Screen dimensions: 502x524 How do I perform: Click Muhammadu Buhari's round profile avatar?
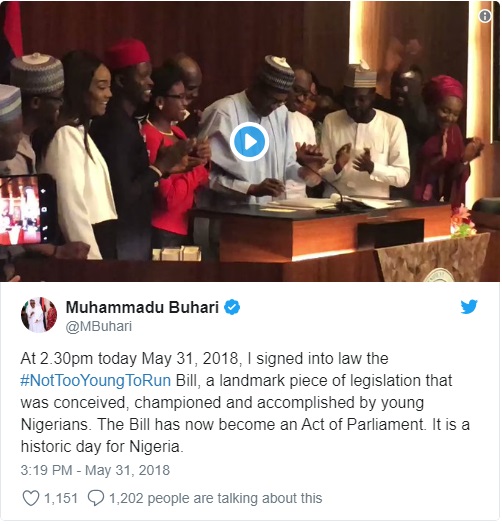(39, 315)
